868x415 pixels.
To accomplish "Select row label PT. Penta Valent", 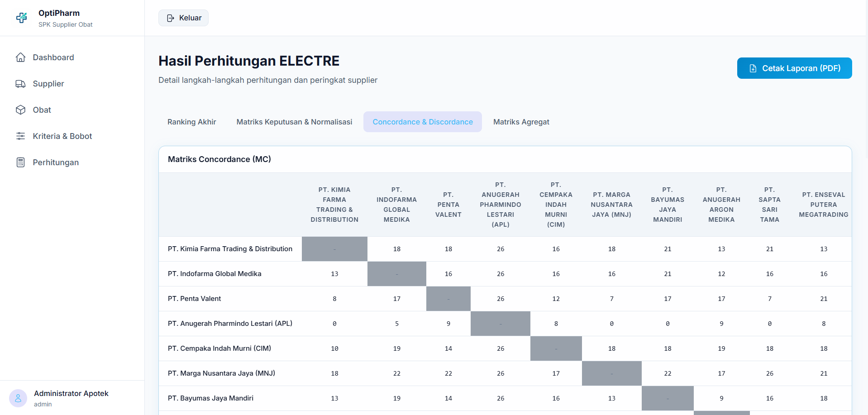I will click(x=195, y=299).
